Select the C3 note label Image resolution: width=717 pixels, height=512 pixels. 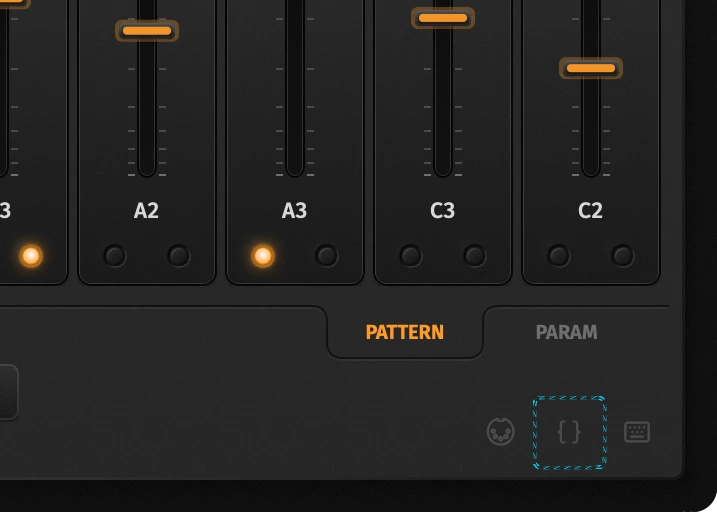[443, 210]
